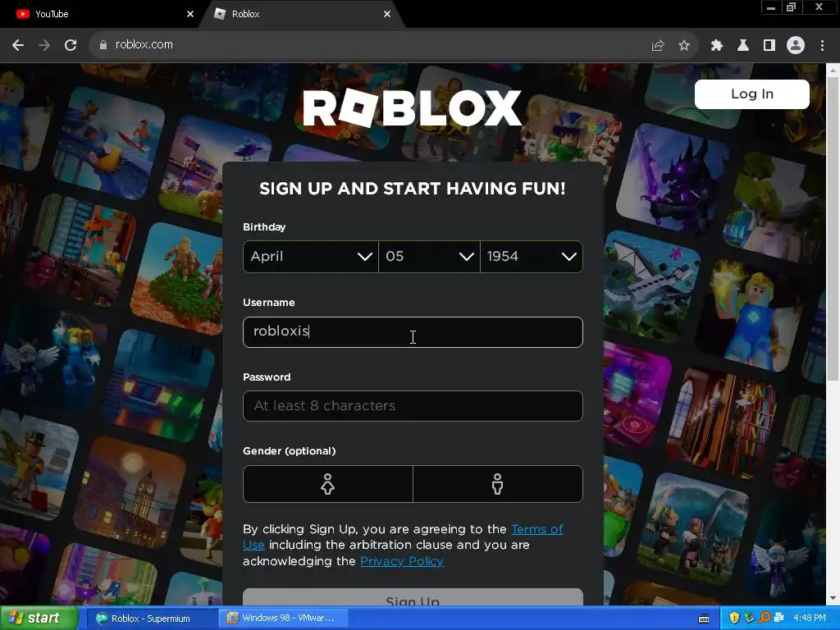Click the page scrollbar down arrow
The width and height of the screenshot is (840, 630).
pyautogui.click(x=833, y=598)
